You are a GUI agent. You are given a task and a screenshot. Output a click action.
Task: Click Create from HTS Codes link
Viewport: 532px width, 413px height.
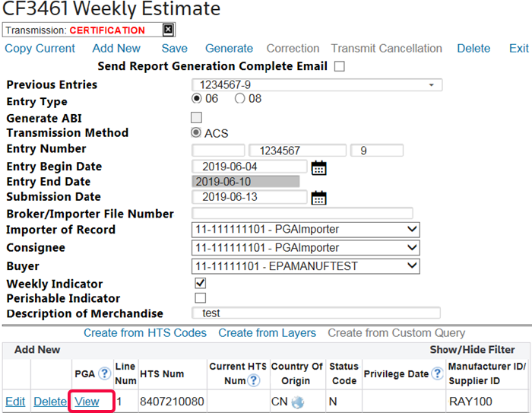tap(145, 333)
